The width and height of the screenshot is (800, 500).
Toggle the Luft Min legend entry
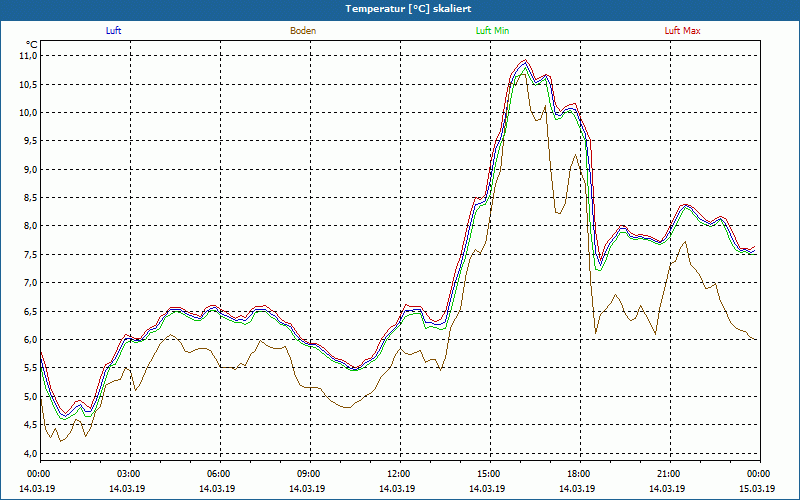[x=493, y=31]
